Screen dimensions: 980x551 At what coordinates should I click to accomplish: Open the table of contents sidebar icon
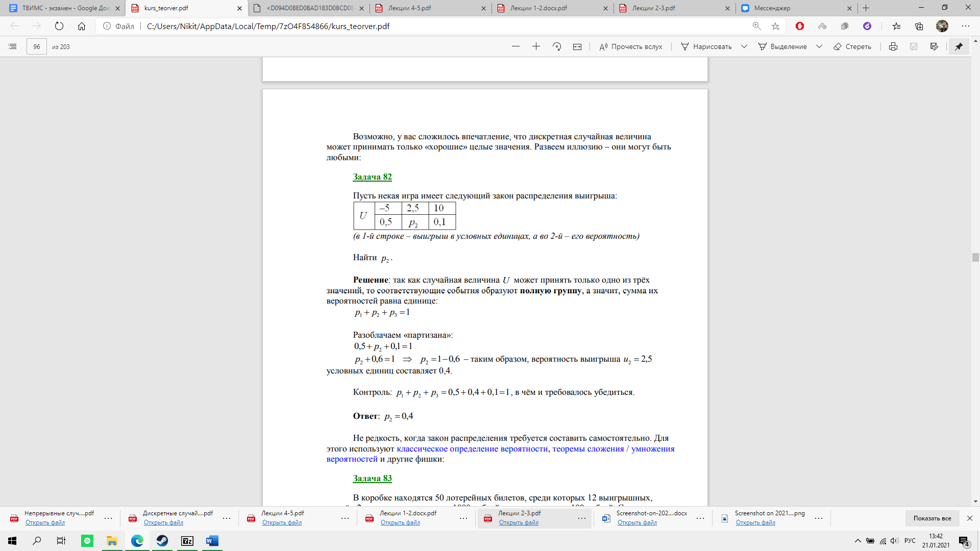click(x=13, y=46)
